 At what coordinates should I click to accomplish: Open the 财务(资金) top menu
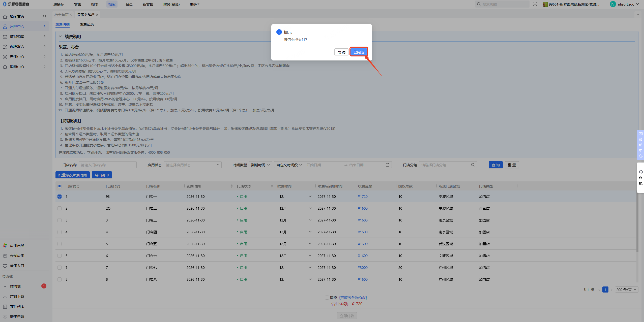171,4
